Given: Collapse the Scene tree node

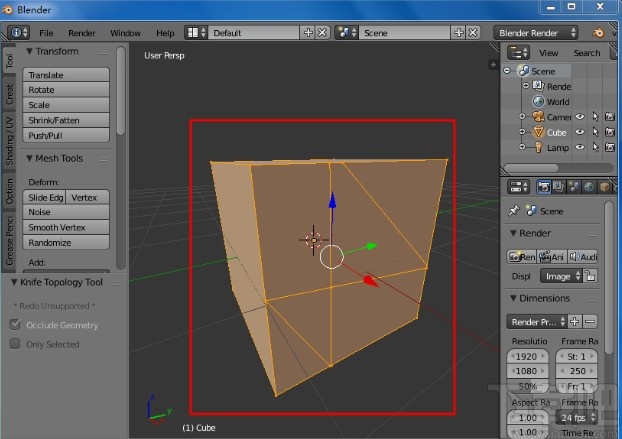Looking at the screenshot, I should pos(507,71).
